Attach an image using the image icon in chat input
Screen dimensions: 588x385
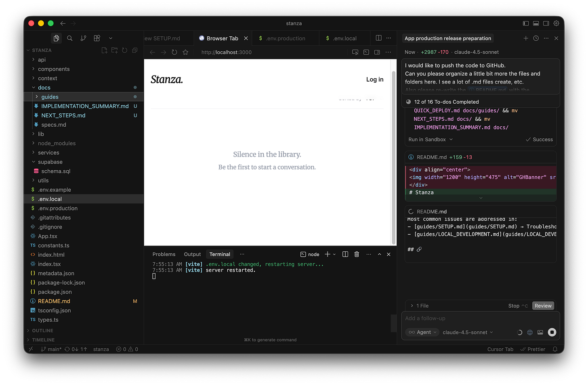(540, 332)
